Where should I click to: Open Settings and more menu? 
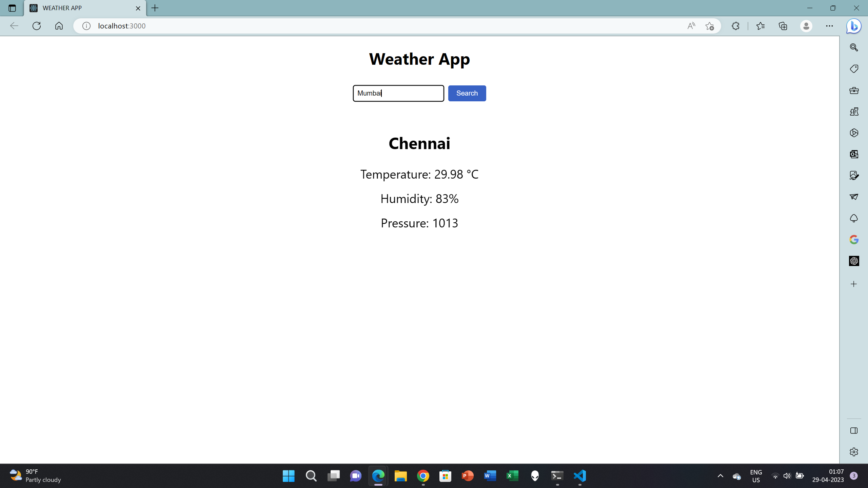[830, 26]
